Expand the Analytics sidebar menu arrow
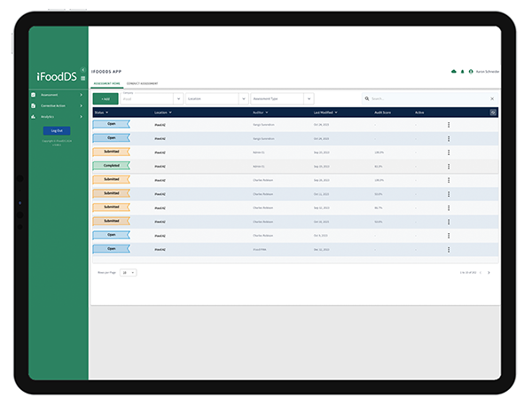532x405 pixels. [81, 117]
